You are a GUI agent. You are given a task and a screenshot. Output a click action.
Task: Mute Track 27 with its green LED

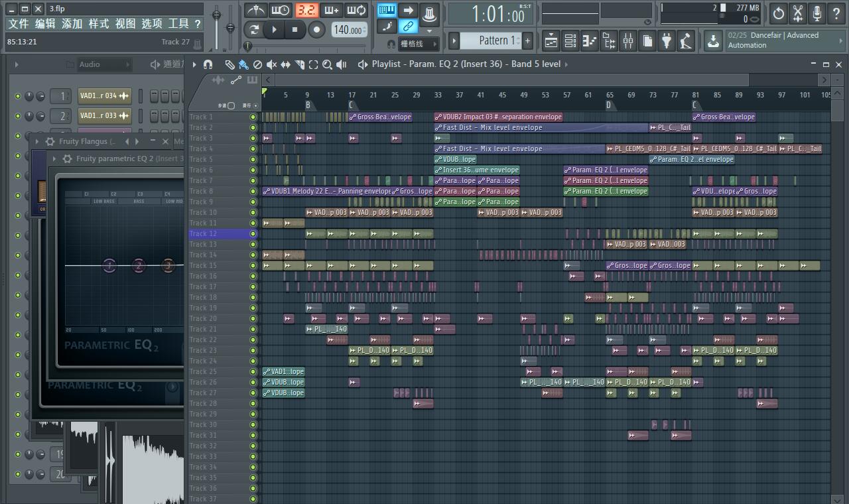pos(253,393)
